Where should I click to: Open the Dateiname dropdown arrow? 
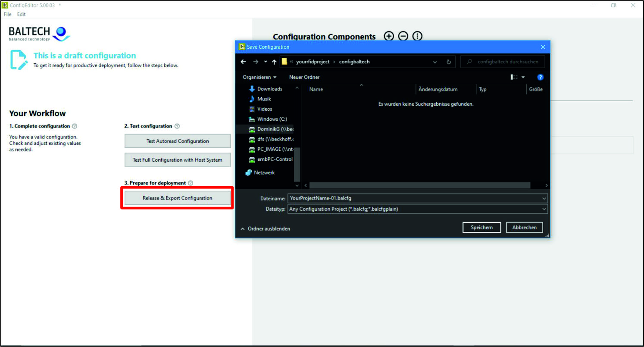[544, 198]
